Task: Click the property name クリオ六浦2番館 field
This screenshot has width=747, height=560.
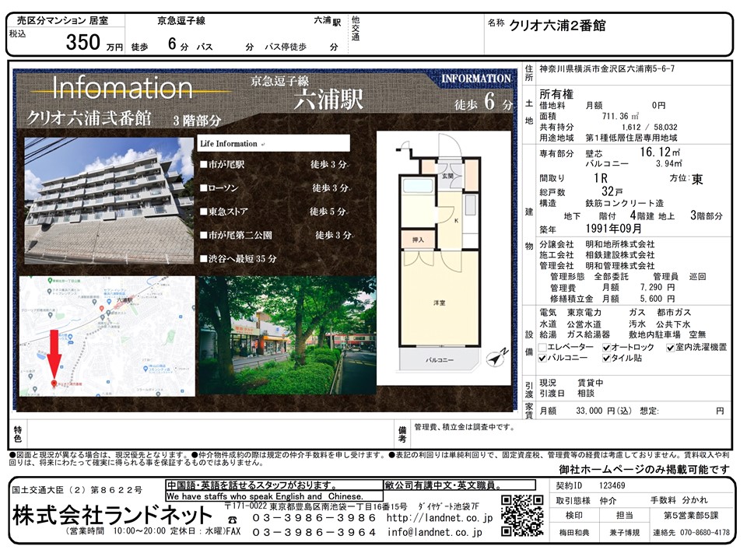Action: click(557, 25)
